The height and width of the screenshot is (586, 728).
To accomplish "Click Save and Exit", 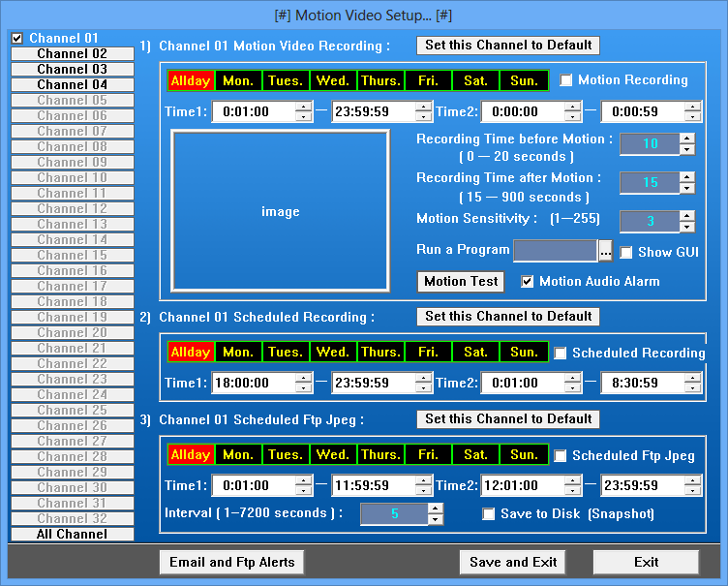I will point(512,563).
